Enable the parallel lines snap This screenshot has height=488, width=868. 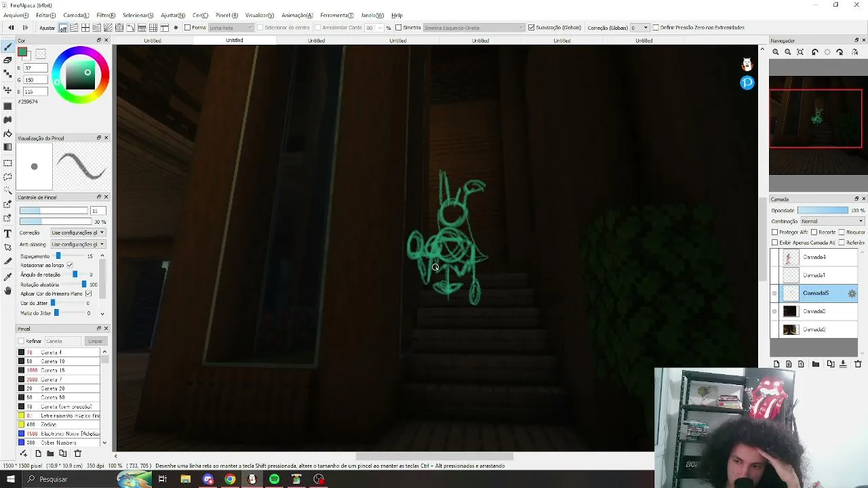pyautogui.click(x=74, y=28)
